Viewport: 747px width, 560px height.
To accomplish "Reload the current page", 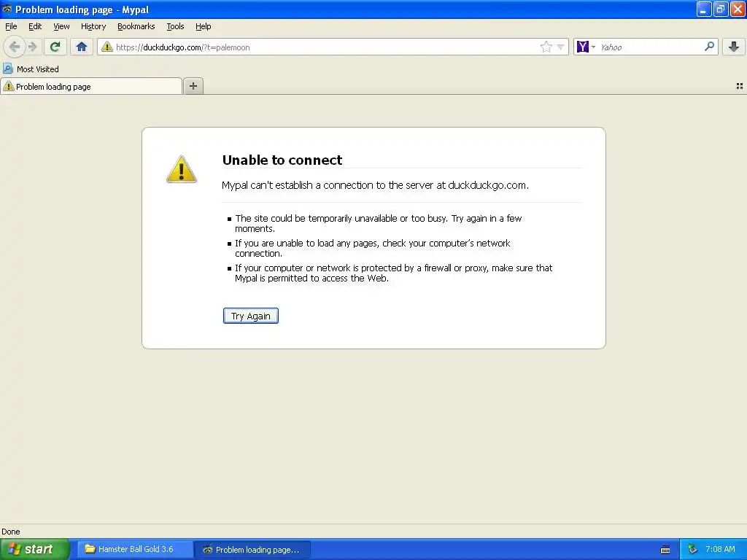I will point(55,47).
